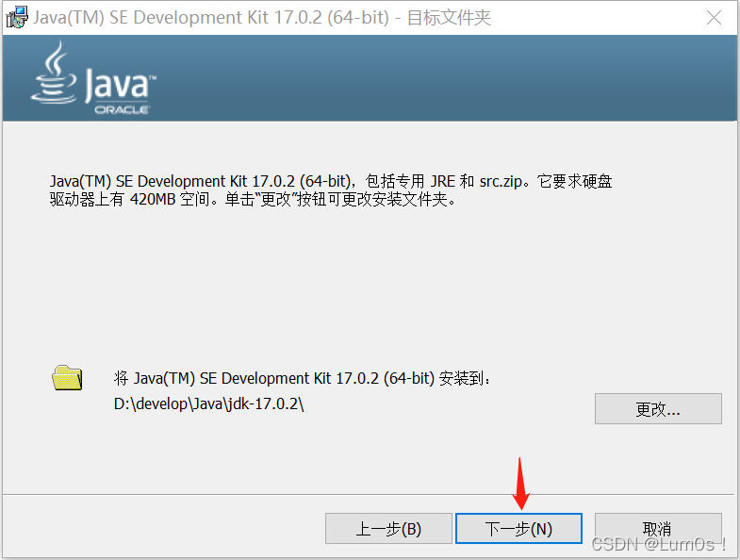Click the installer icon in title bar
This screenshot has width=740, height=560.
pyautogui.click(x=17, y=18)
